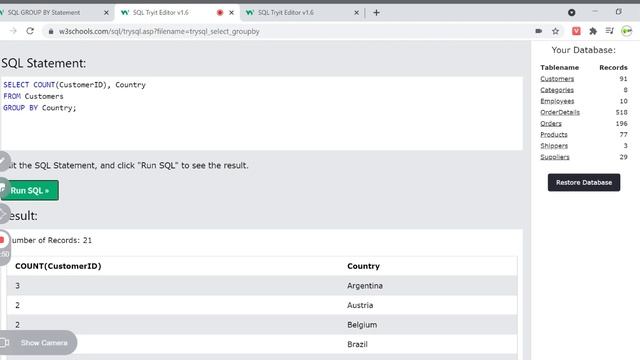The width and height of the screenshot is (640, 360).
Task: Open the Customers table link
Action: coord(557,79)
